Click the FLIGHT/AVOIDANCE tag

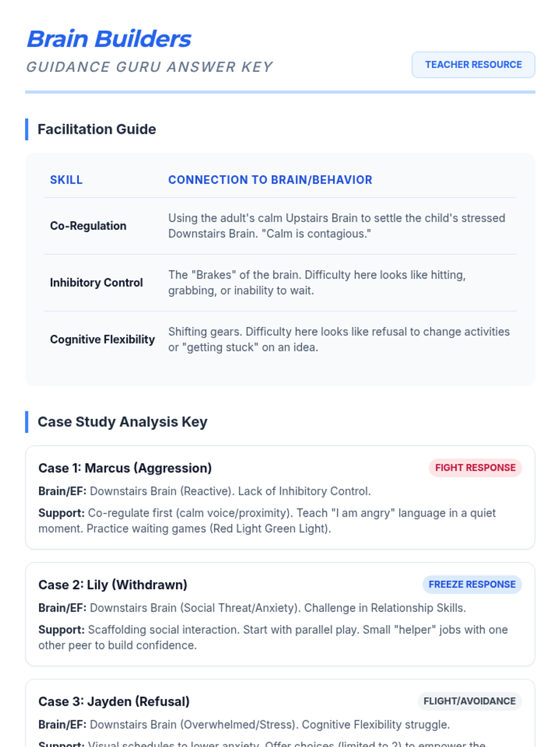click(x=469, y=701)
